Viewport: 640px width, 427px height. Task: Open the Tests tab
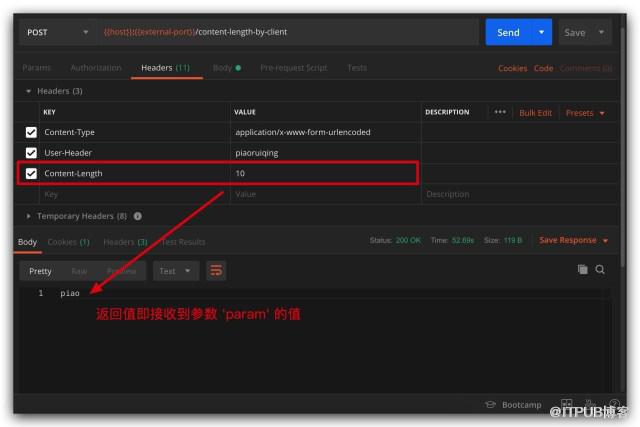click(x=357, y=68)
